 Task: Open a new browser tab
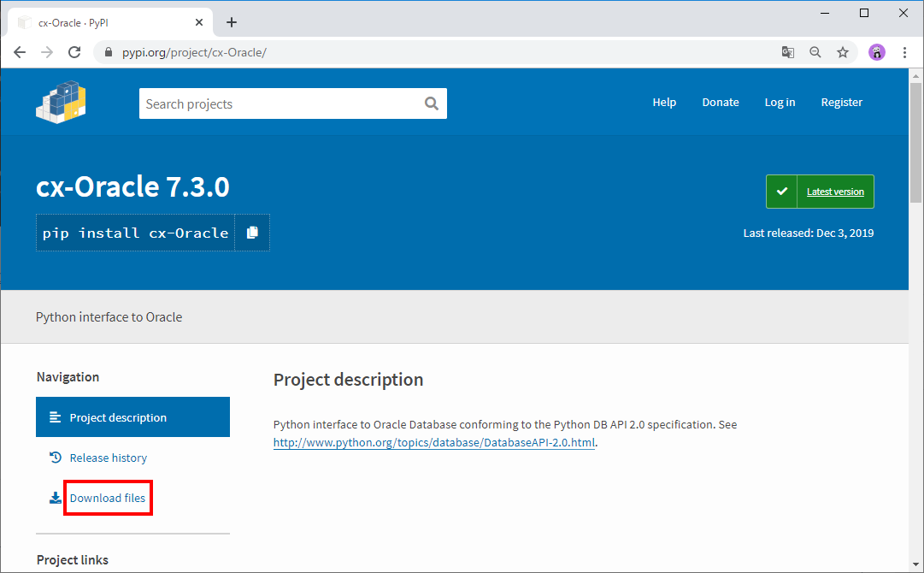click(x=232, y=22)
